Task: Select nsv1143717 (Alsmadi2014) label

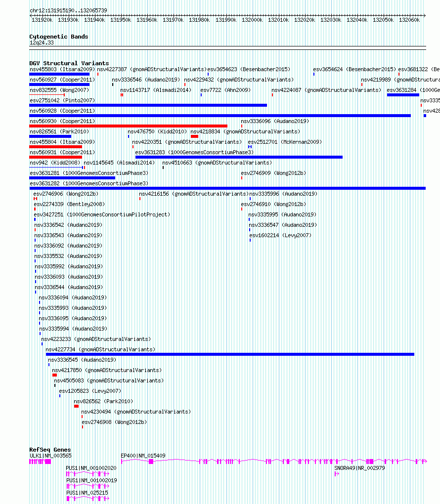Action: pyautogui.click(x=156, y=90)
